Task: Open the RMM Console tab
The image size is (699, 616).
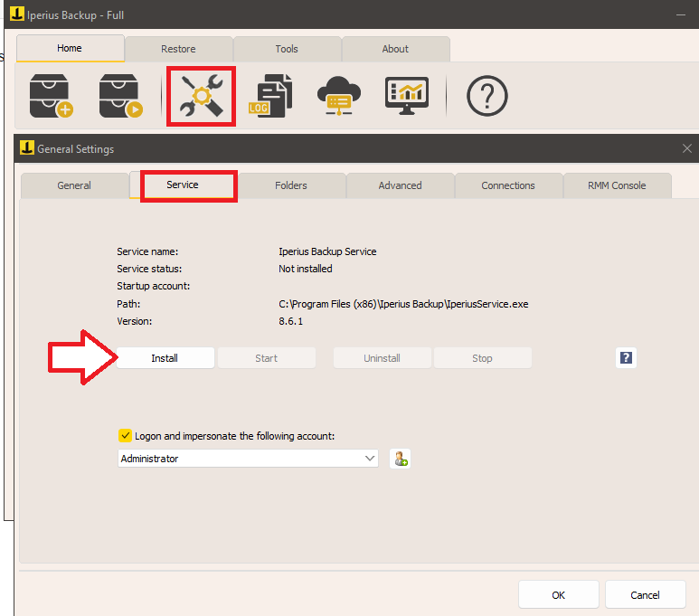Action: click(x=618, y=185)
